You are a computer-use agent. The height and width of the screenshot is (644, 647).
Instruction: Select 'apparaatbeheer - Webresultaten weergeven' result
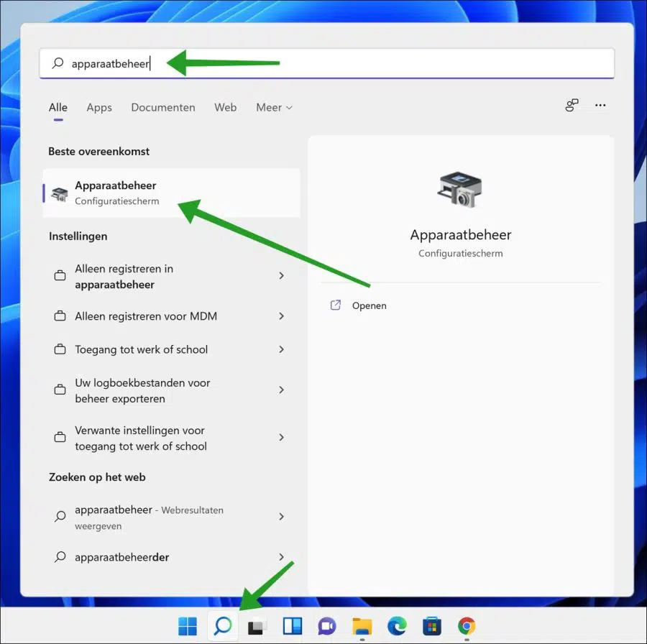171,517
